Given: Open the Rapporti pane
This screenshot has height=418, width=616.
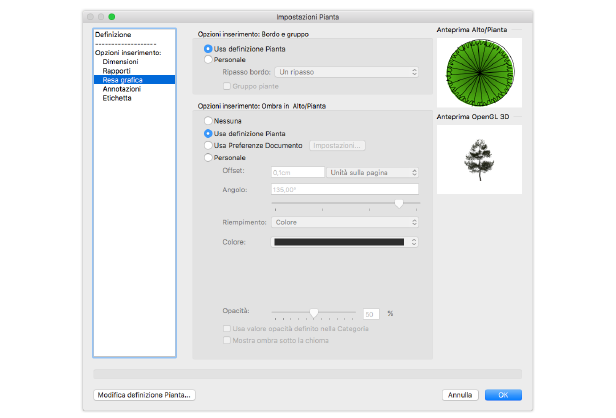Looking at the screenshot, I should tap(116, 71).
